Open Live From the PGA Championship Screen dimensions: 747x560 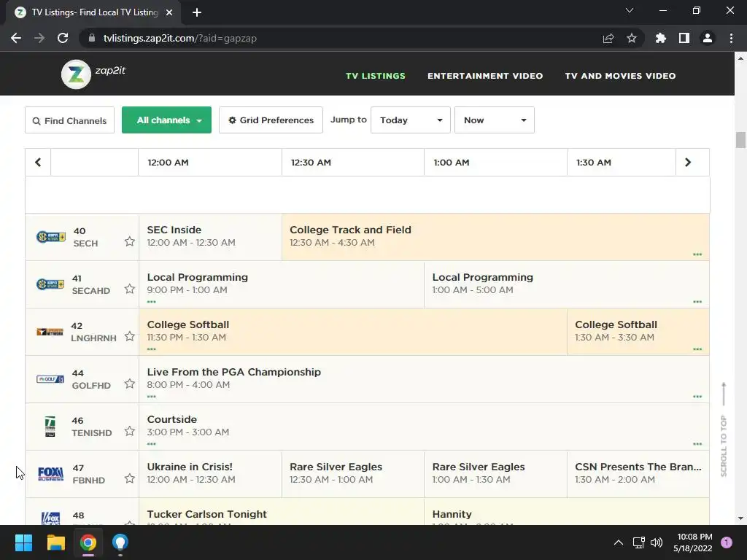click(424, 379)
